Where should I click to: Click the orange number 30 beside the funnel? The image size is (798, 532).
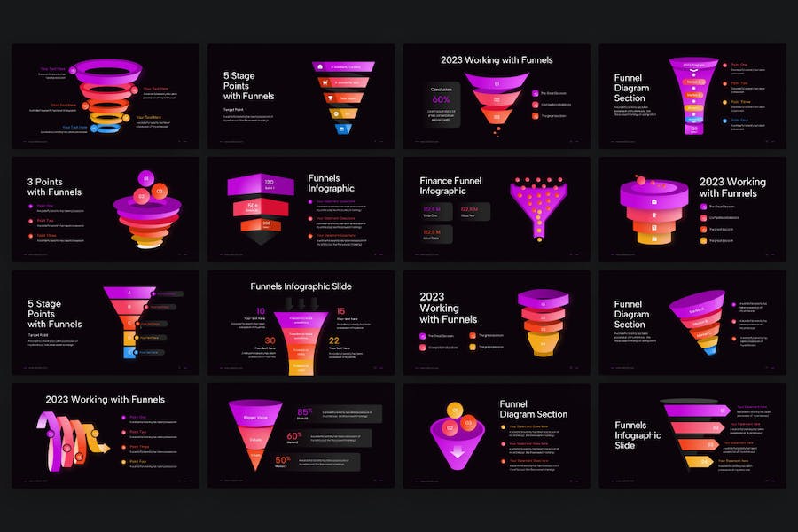(270, 340)
